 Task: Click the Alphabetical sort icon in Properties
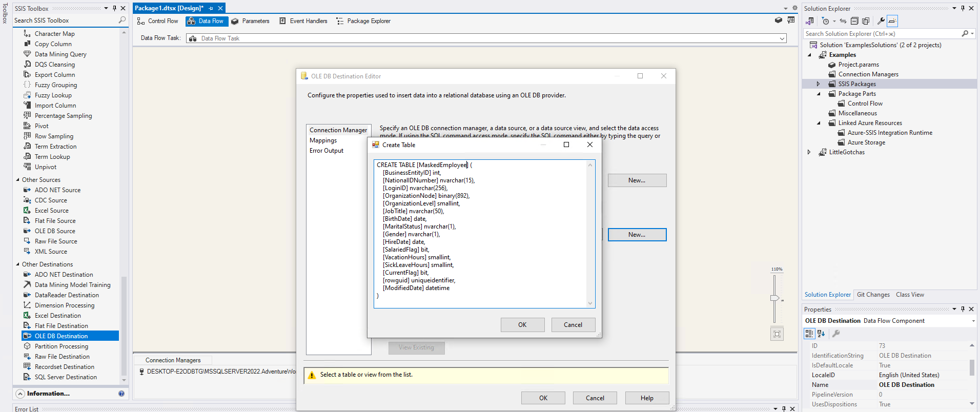821,334
